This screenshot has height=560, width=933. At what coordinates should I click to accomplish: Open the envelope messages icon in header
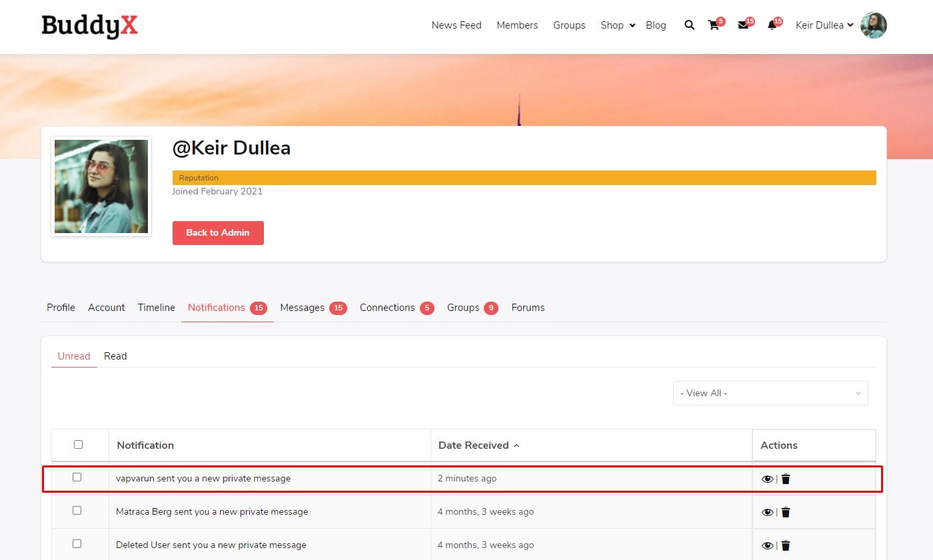[743, 25]
